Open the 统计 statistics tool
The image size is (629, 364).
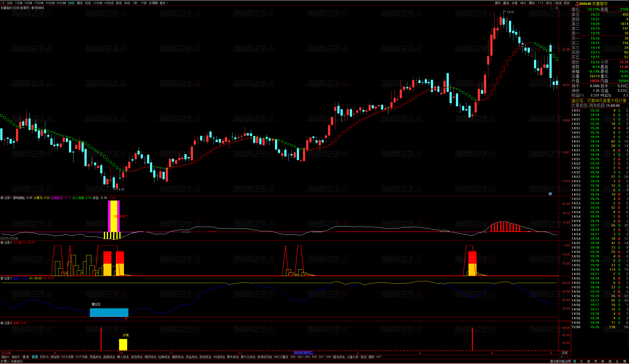[523, 3]
